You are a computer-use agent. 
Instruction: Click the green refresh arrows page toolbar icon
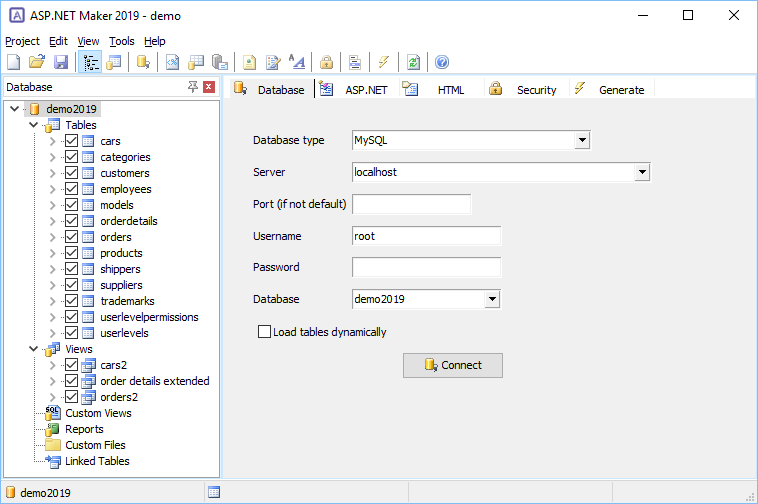point(413,62)
